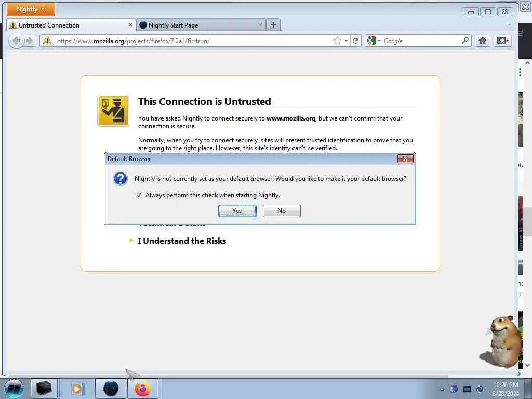
Task: Click the flag action center tray icon
Action: tap(454, 389)
